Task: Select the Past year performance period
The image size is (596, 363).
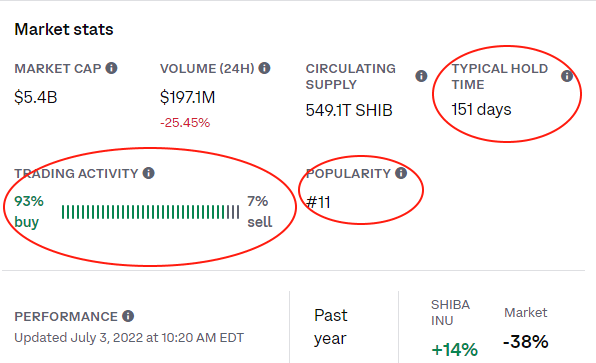Action: [331, 327]
